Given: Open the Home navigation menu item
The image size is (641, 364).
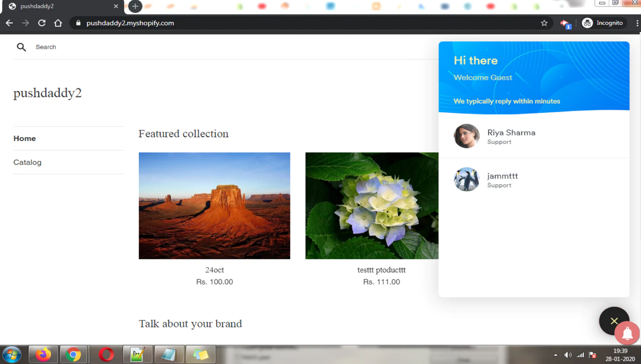Looking at the screenshot, I should coord(25,138).
